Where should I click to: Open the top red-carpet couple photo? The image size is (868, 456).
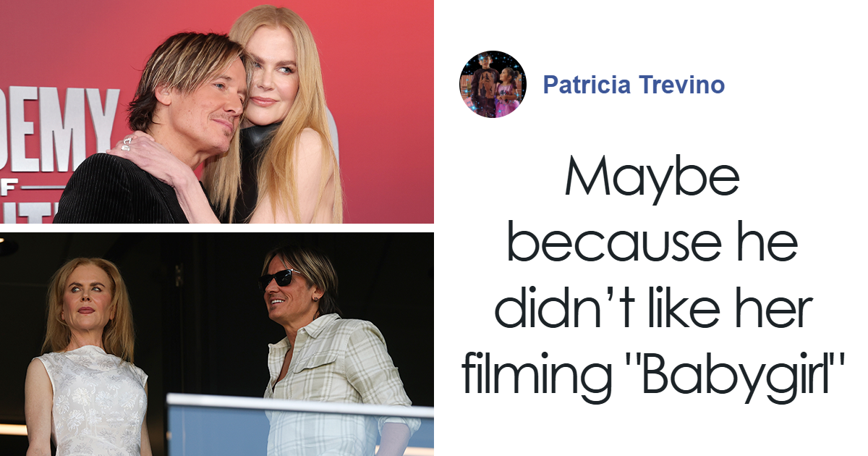coord(217,111)
